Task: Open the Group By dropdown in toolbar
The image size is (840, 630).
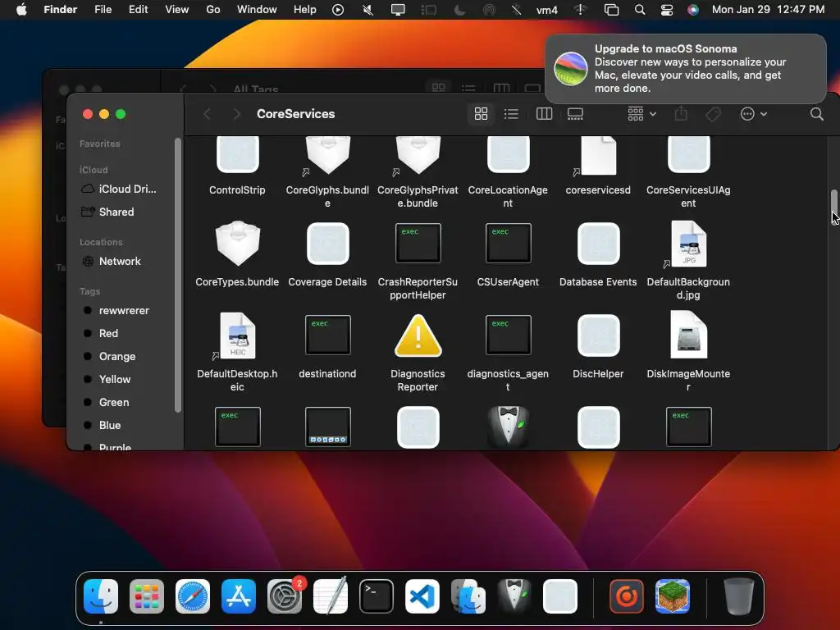Action: [x=641, y=113]
